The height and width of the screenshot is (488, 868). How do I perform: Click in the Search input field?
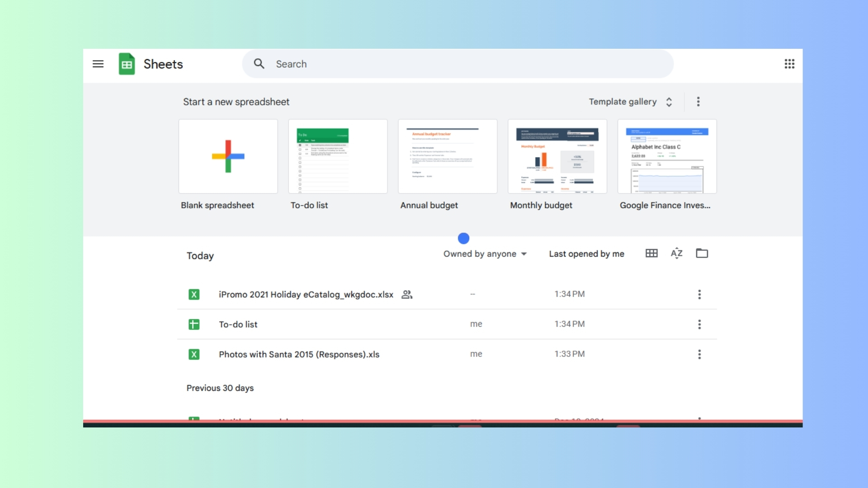(452, 64)
